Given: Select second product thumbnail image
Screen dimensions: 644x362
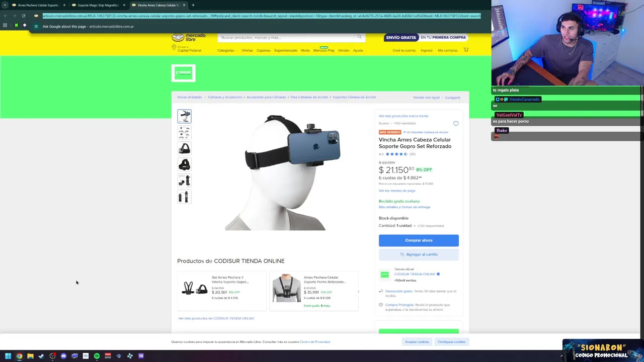Looking at the screenshot, I should pos(184,132).
